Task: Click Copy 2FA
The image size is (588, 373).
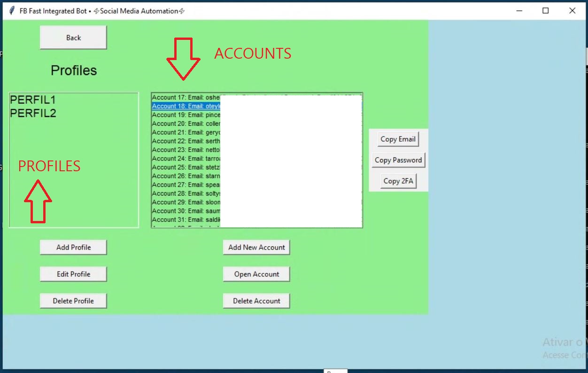Action: (398, 181)
